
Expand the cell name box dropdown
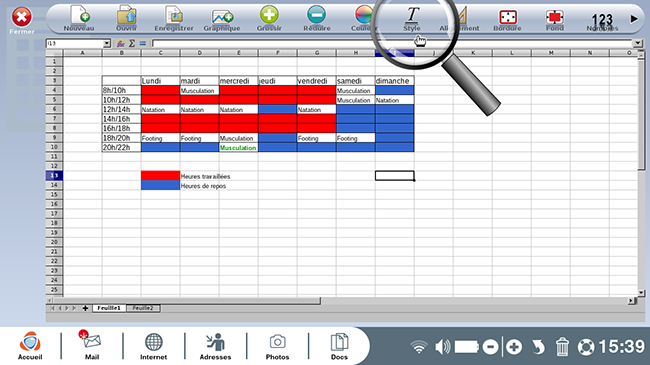point(107,43)
